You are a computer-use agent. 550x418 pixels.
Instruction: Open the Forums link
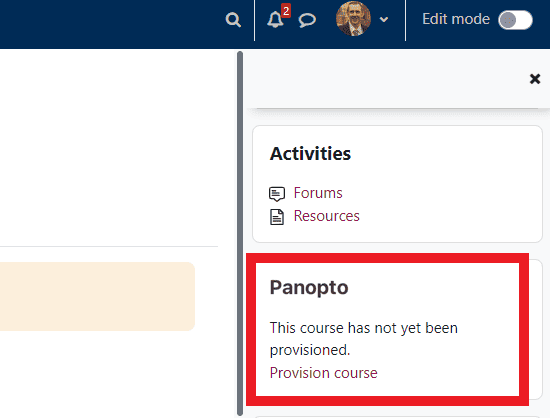(318, 193)
